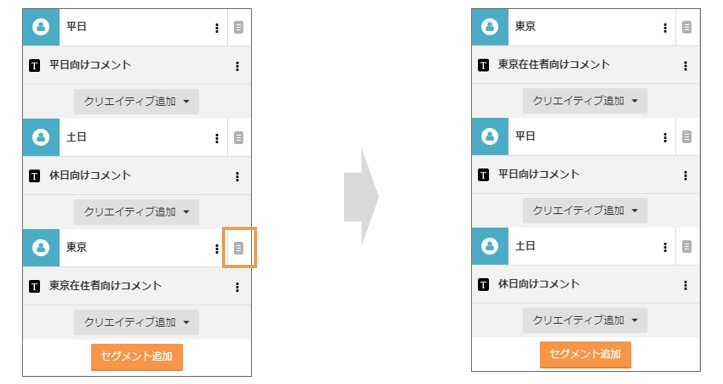Open the three-dot menu for 東京 segment, left list
723x384 pixels.
tap(217, 249)
